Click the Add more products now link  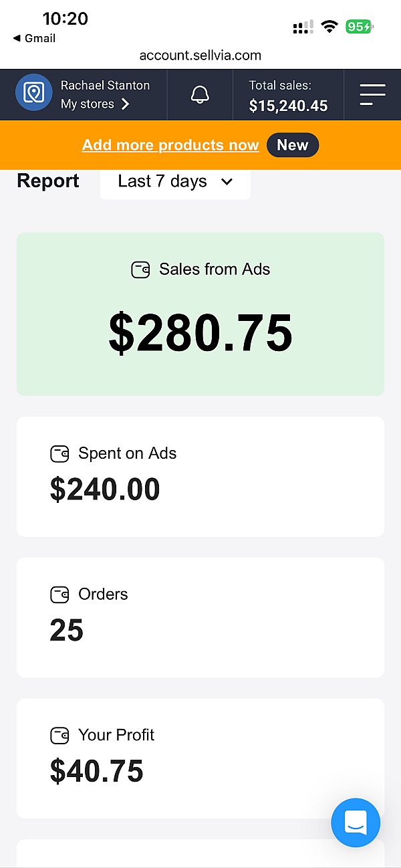(x=170, y=145)
